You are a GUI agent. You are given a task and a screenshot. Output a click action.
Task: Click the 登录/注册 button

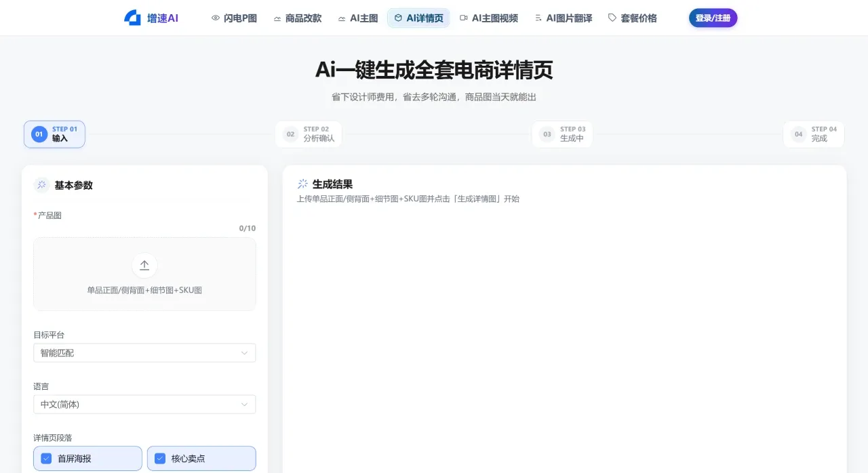coord(713,18)
